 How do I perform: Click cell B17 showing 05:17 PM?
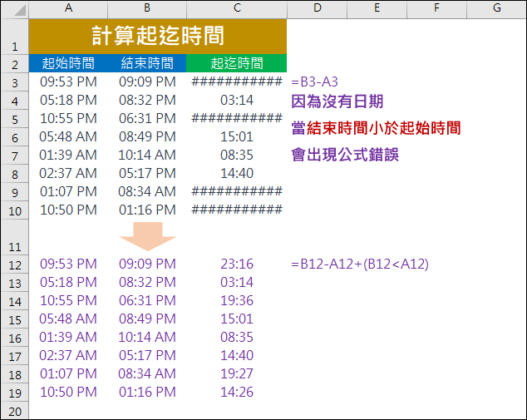147,355
